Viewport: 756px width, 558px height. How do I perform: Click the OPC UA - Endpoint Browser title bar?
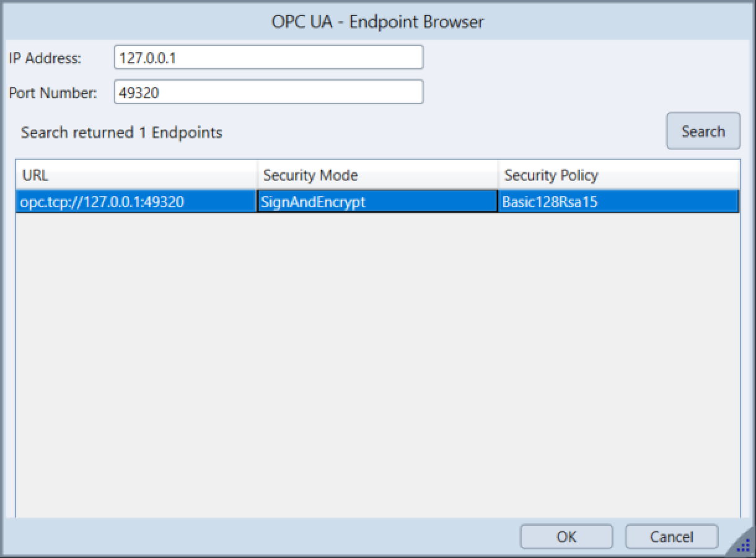(x=377, y=22)
